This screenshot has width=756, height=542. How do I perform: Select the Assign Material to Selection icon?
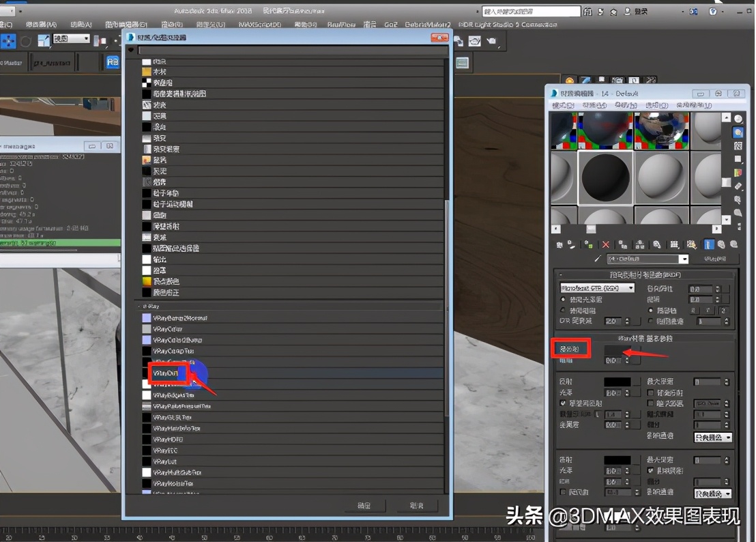(585, 244)
